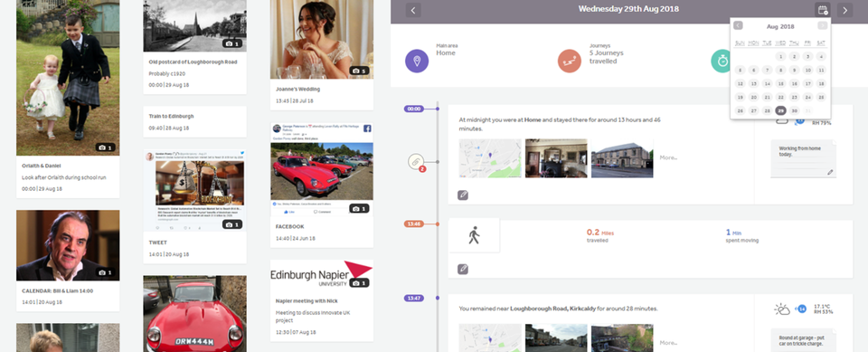Click the orange Journeys icon
This screenshot has width=868, height=352.
coord(569,61)
